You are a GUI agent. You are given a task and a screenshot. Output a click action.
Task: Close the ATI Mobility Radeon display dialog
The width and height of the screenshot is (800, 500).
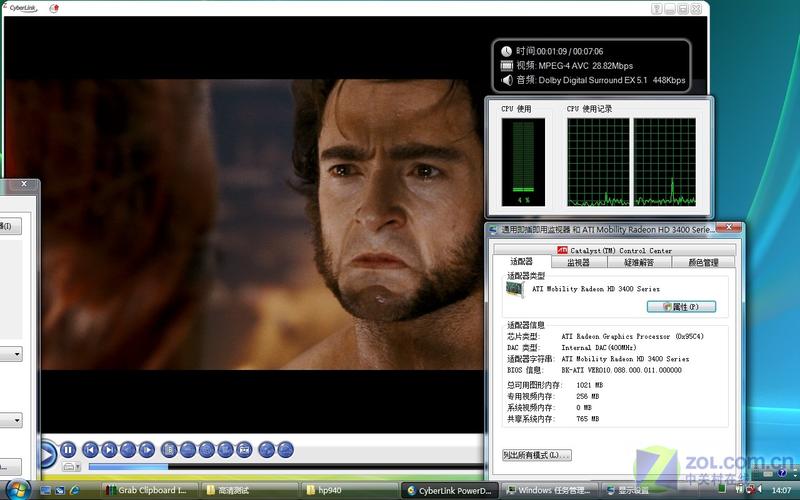729,227
